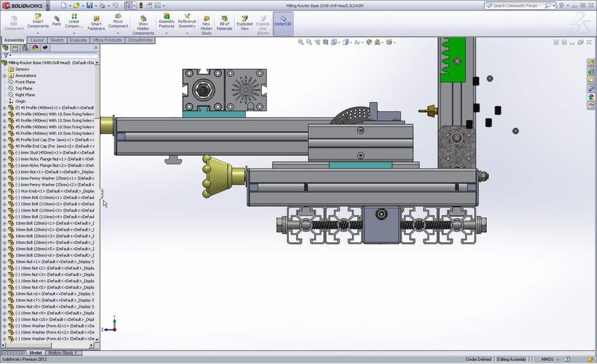Open the Assembly Features dropdown
This screenshot has width=597, height=364.
(167, 33)
